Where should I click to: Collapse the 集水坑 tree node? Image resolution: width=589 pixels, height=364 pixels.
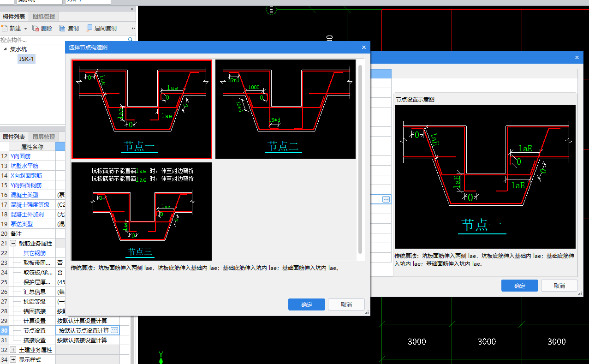coord(5,49)
